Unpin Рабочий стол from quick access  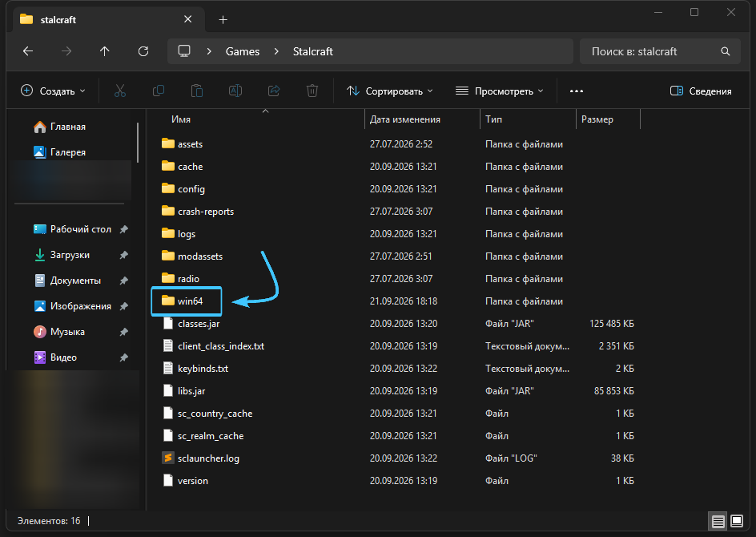(124, 229)
